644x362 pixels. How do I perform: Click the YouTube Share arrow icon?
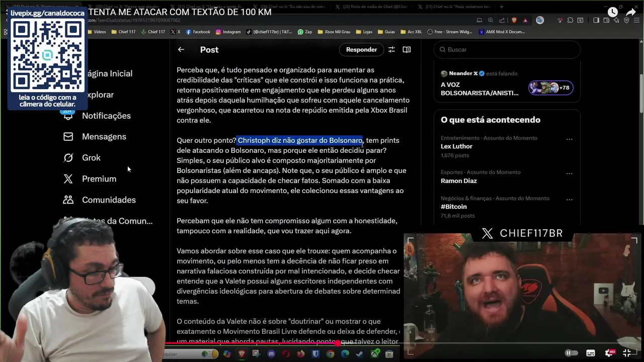coord(631,12)
